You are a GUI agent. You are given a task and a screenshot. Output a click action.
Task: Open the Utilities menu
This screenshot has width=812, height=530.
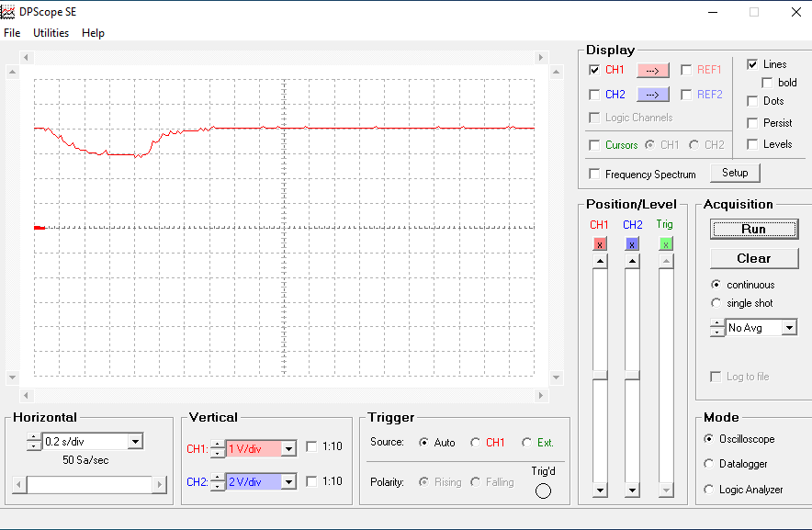[51, 33]
